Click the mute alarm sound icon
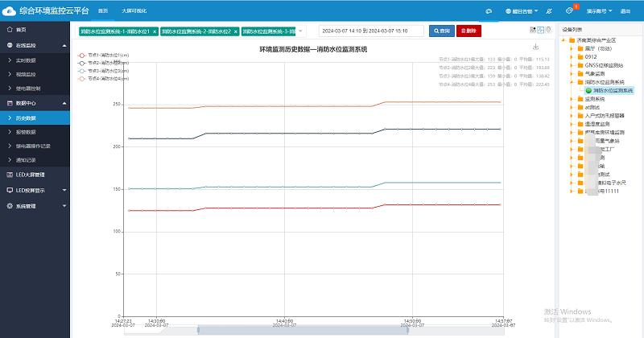Viewport: 644px width, 338px height. point(548,12)
